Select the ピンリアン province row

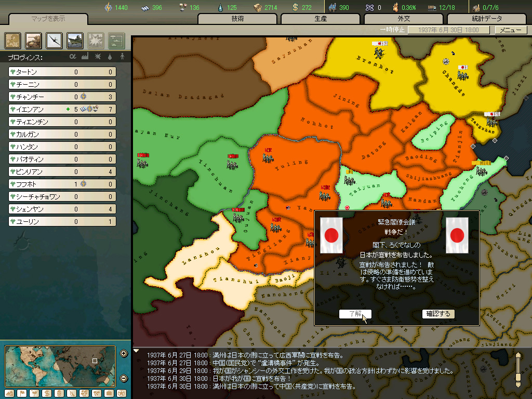(62, 171)
